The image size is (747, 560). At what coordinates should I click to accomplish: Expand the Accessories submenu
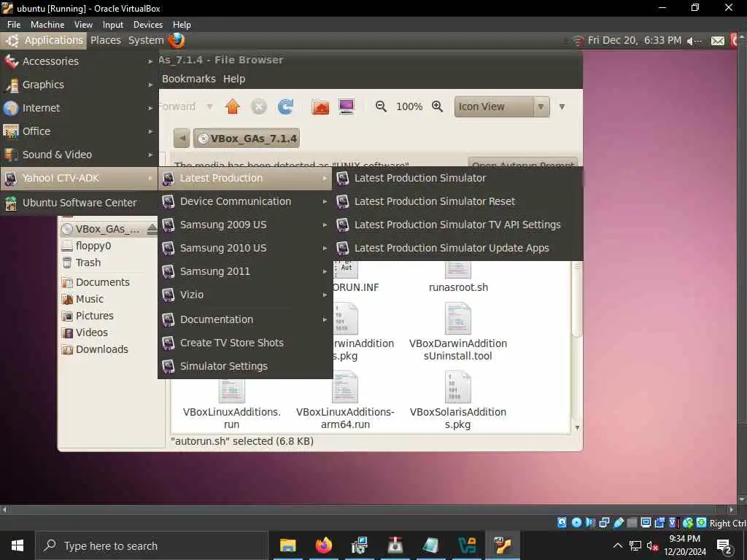(79, 61)
